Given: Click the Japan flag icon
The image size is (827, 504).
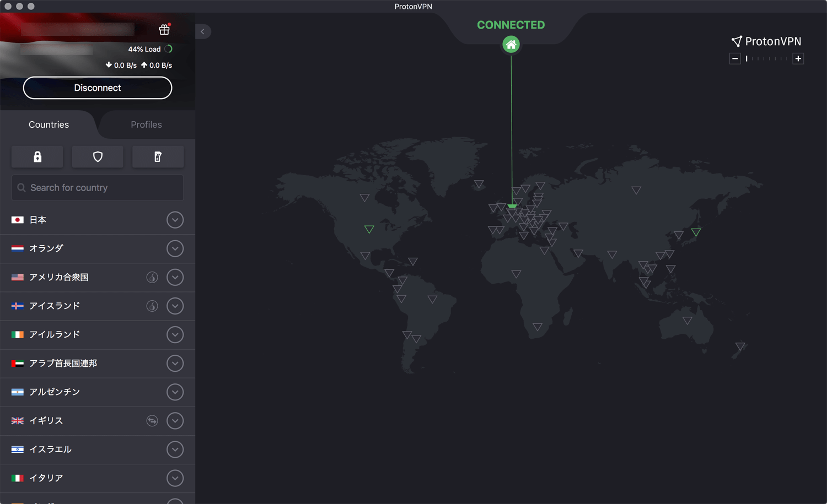Looking at the screenshot, I should point(18,220).
